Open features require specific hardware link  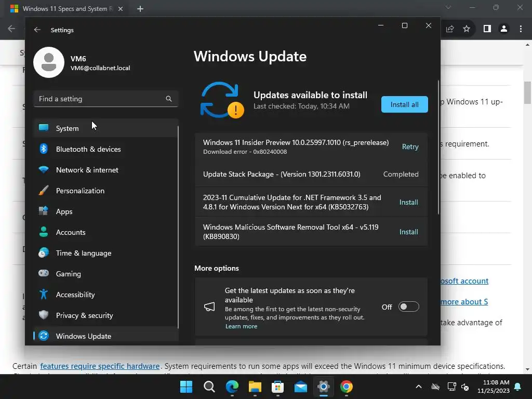[x=100, y=366]
